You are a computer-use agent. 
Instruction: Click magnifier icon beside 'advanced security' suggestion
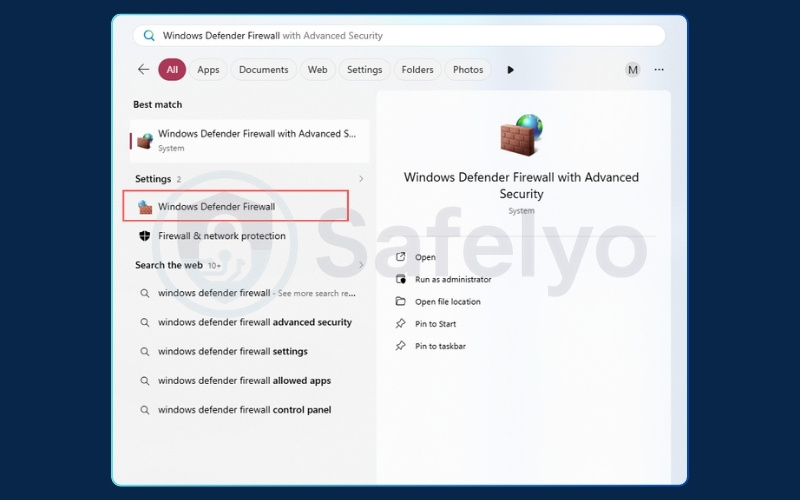[x=145, y=322]
